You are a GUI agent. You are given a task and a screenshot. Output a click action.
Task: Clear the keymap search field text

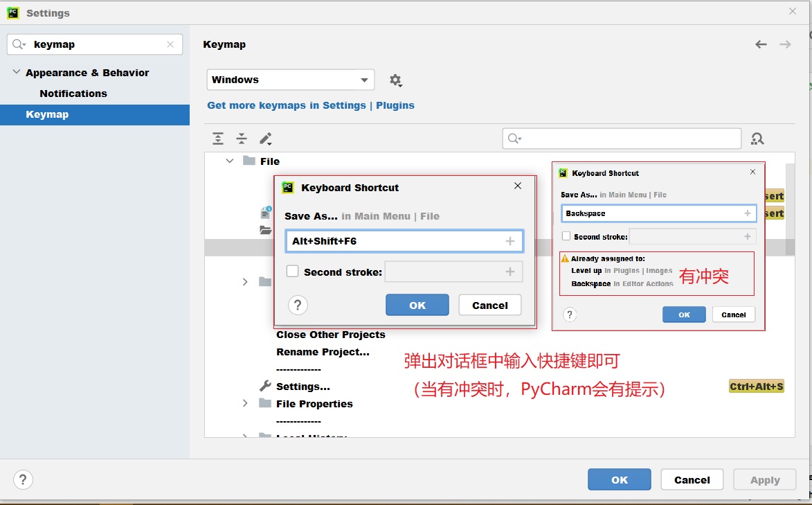pyautogui.click(x=170, y=44)
